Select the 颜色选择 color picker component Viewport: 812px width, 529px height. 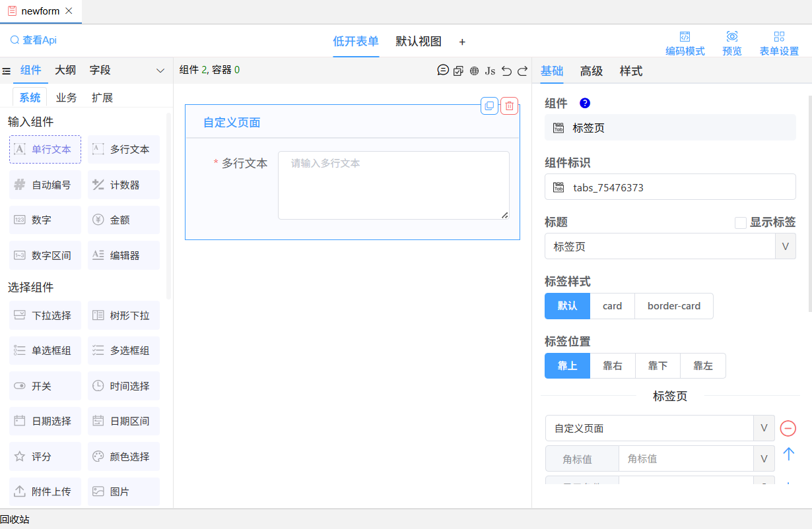point(123,456)
